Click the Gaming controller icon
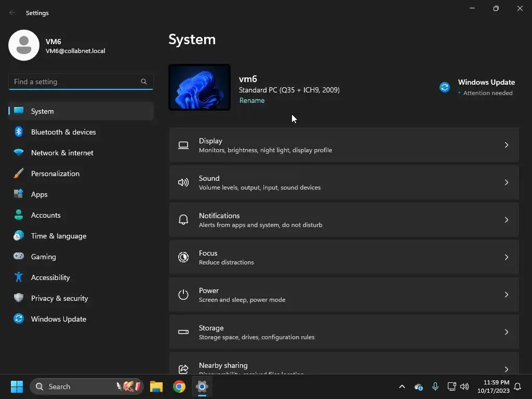Image resolution: width=532 pixels, height=399 pixels. [x=19, y=256]
